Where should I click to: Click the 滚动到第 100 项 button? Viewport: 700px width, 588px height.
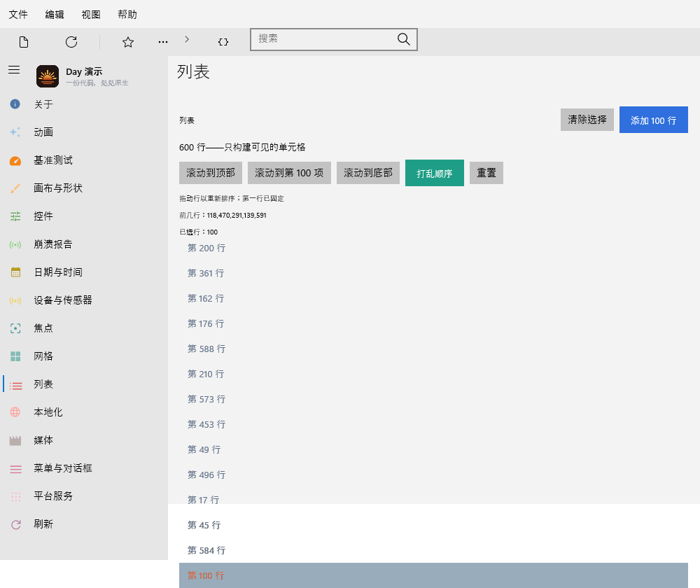point(289,173)
